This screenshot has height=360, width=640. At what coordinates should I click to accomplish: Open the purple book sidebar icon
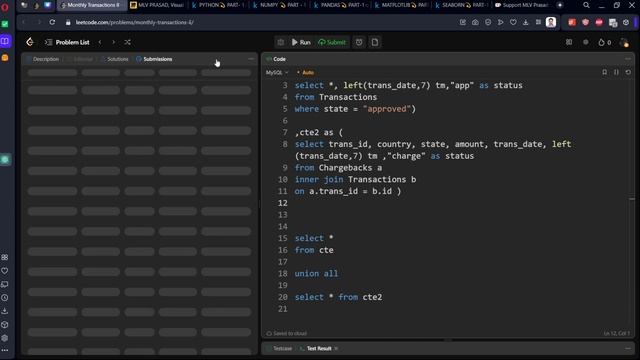pos(5,41)
